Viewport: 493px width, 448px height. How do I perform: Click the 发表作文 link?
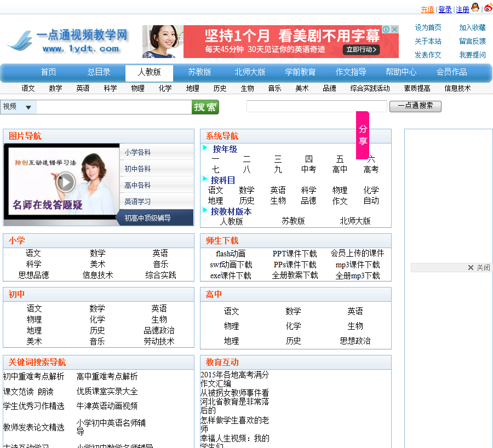pos(428,55)
